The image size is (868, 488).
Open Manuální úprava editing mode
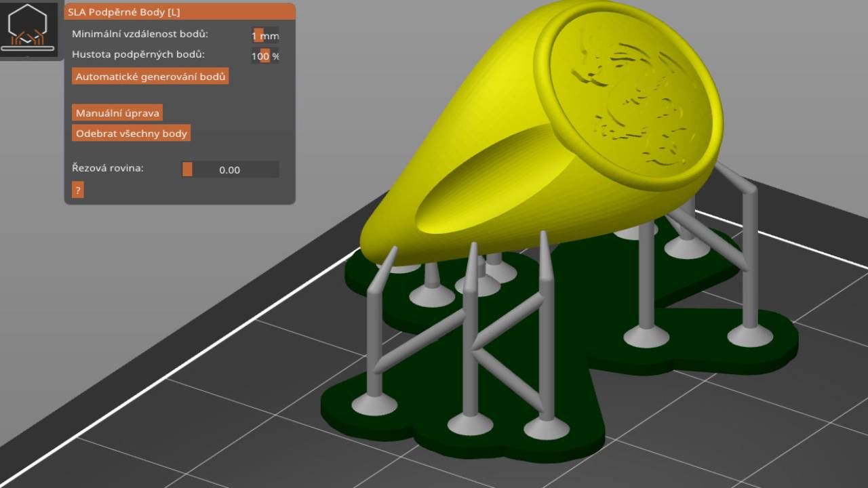[117, 113]
